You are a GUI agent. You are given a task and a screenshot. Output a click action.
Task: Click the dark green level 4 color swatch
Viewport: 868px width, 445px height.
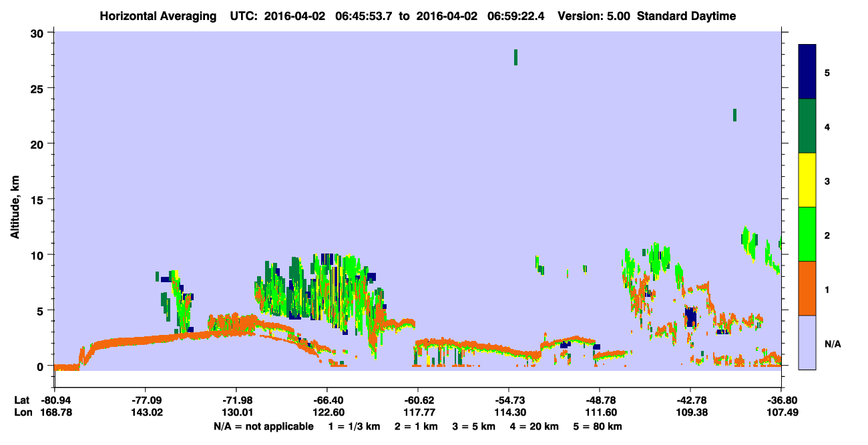(807, 126)
